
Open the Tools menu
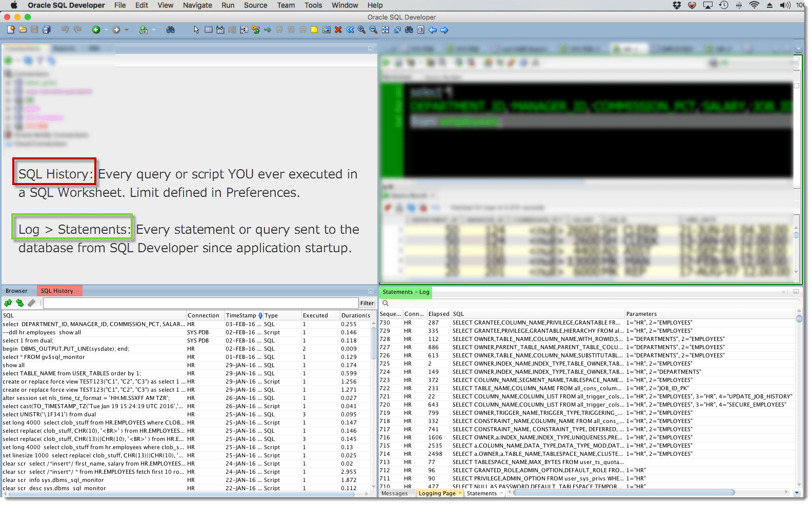pyautogui.click(x=313, y=5)
